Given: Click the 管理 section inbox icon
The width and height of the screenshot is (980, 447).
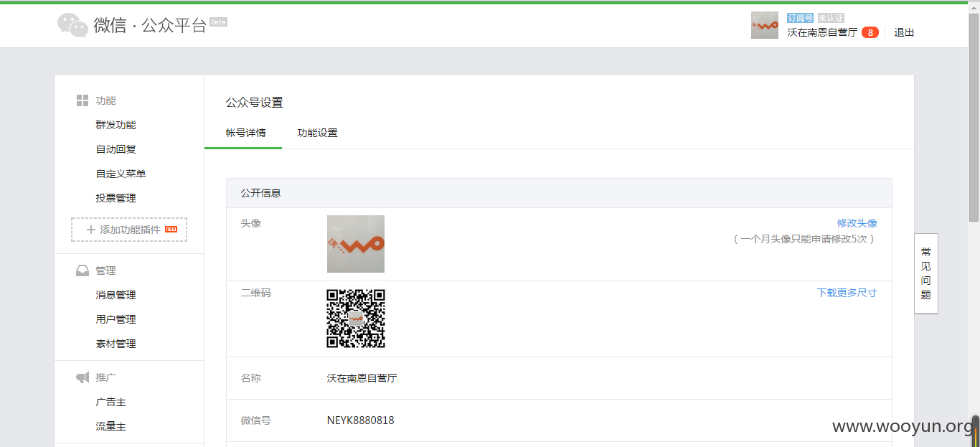Looking at the screenshot, I should coord(83,270).
